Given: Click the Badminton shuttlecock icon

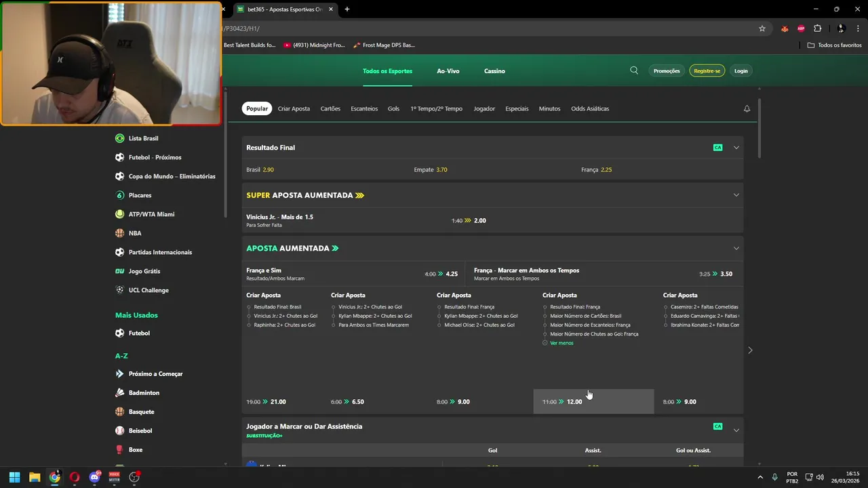Looking at the screenshot, I should (x=120, y=393).
